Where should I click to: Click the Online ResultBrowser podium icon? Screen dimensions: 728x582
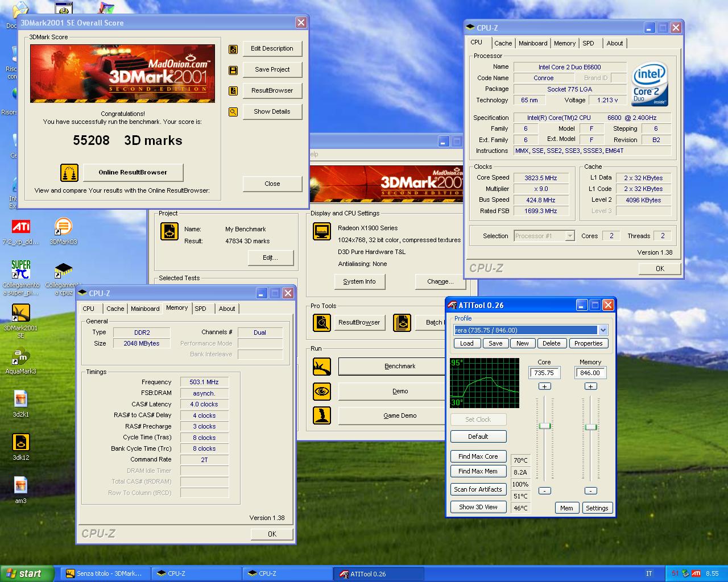pyautogui.click(x=69, y=172)
